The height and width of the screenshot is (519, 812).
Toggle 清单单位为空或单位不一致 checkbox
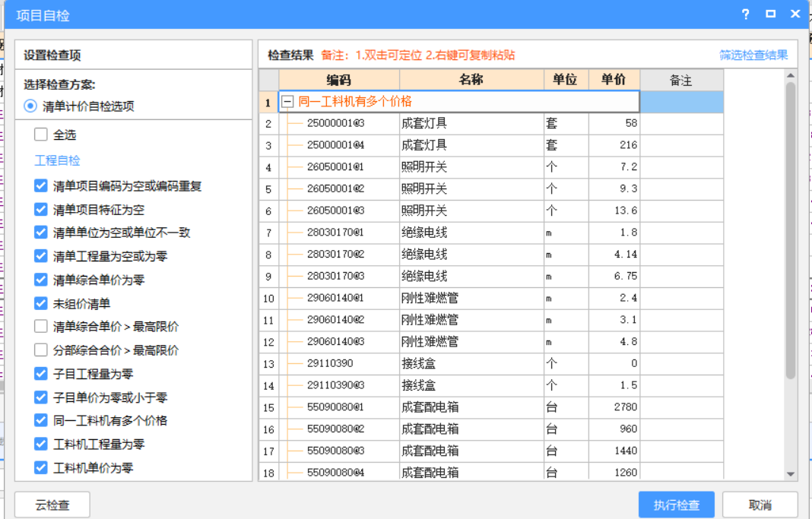coord(41,233)
